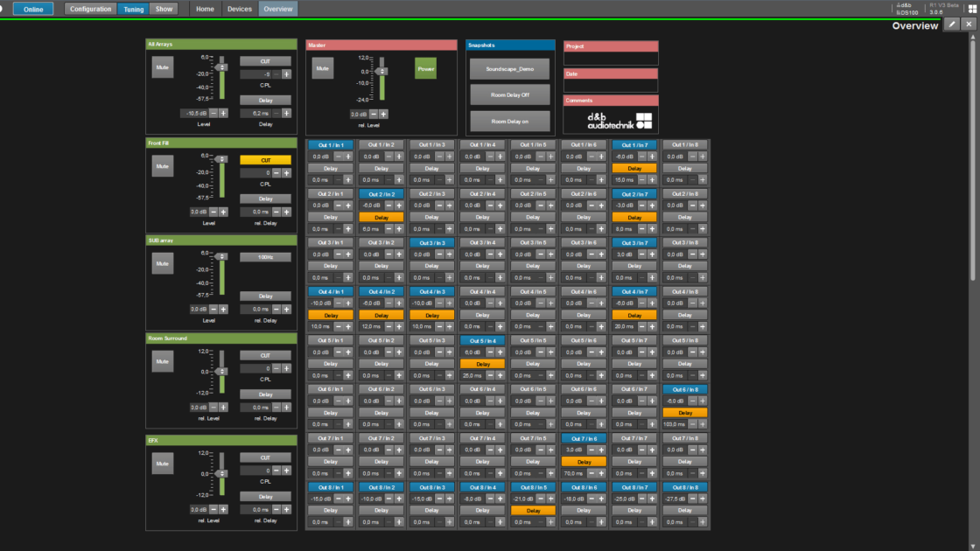Increase Out 1 / In 7 delay time plus
This screenshot has width=980, height=551.
click(x=652, y=180)
